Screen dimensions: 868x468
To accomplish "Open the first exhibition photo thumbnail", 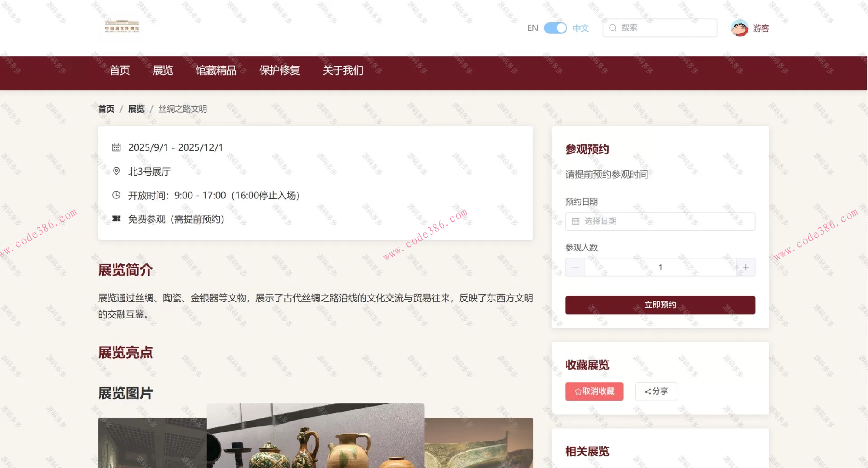I will [x=151, y=443].
